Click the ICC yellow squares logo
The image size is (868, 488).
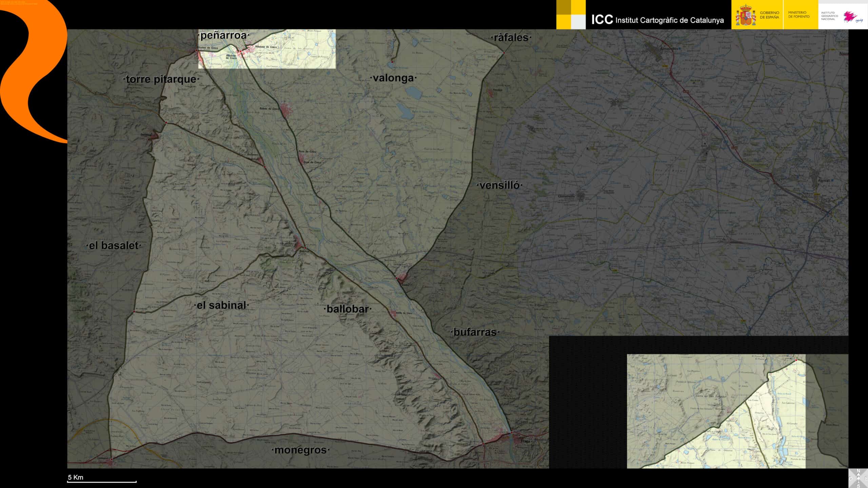point(571,15)
